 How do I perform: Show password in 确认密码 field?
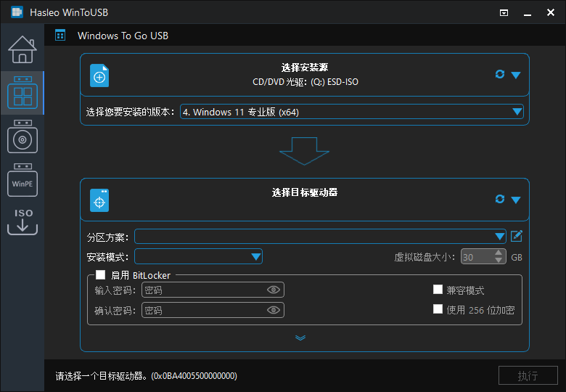(x=274, y=310)
